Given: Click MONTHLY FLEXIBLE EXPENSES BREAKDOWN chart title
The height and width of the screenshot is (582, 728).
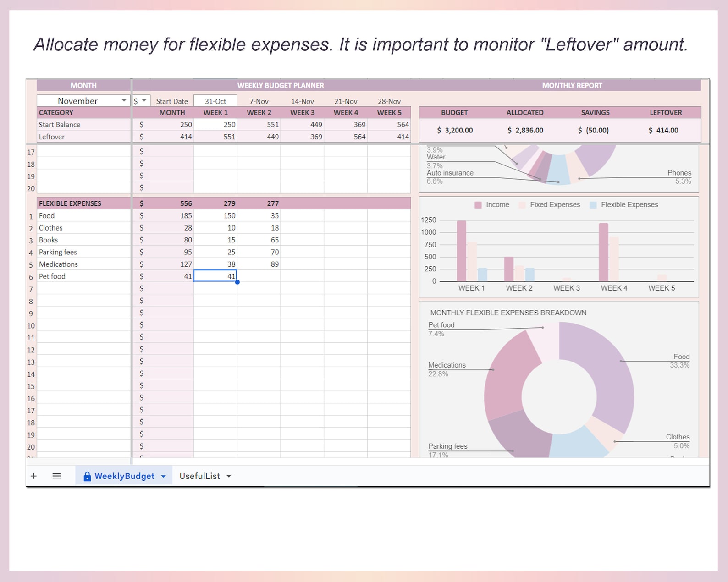Looking at the screenshot, I should point(508,313).
